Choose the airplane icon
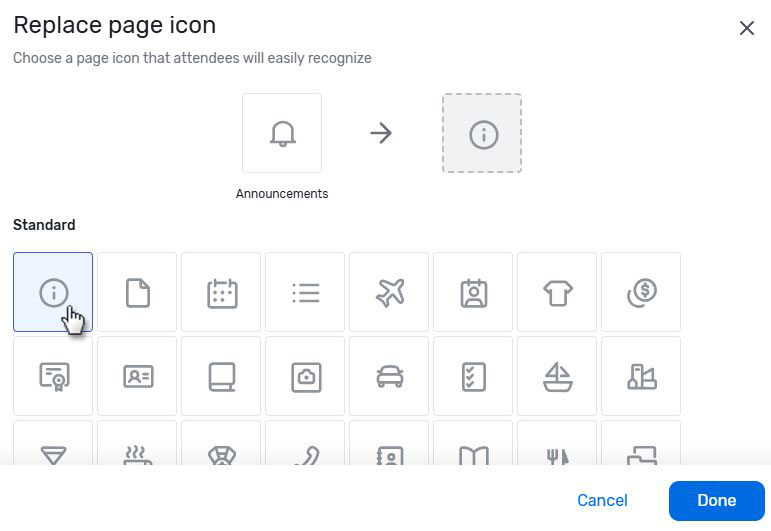The width and height of the screenshot is (771, 531). (x=389, y=292)
